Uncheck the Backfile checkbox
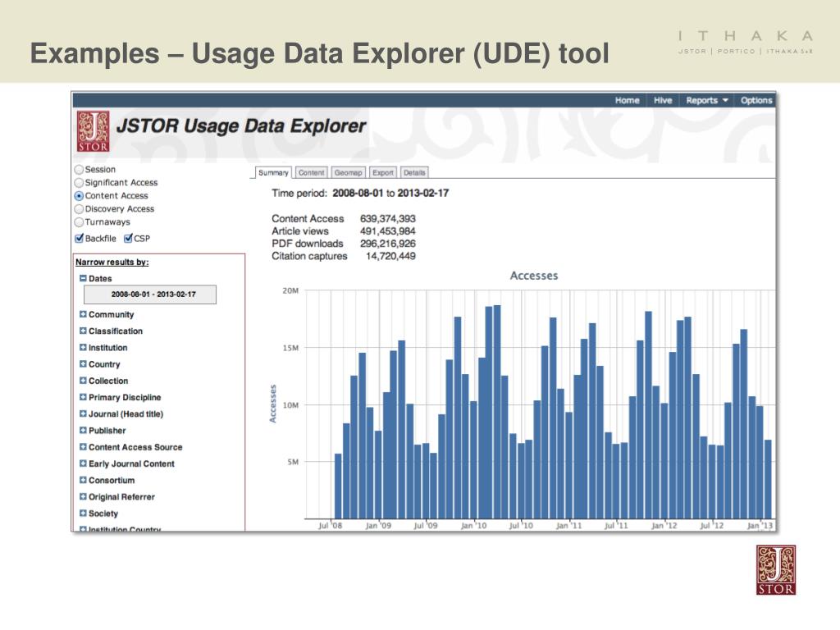840x630 pixels. [80, 239]
